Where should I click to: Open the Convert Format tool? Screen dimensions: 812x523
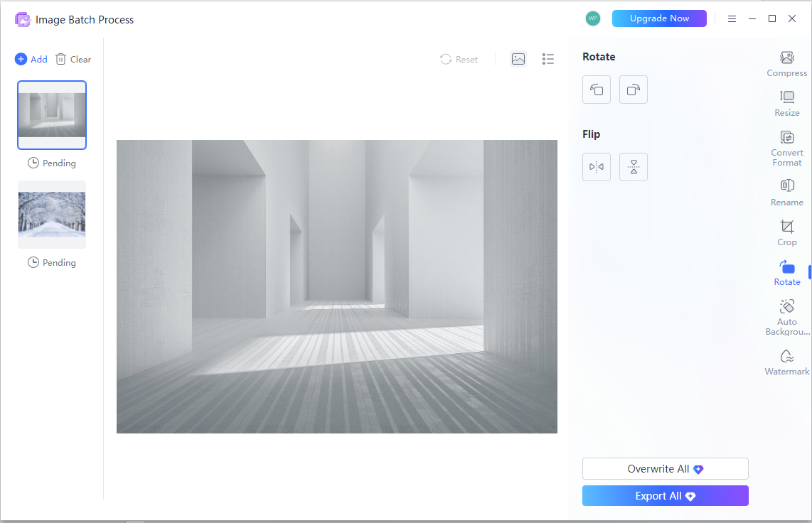click(x=786, y=149)
